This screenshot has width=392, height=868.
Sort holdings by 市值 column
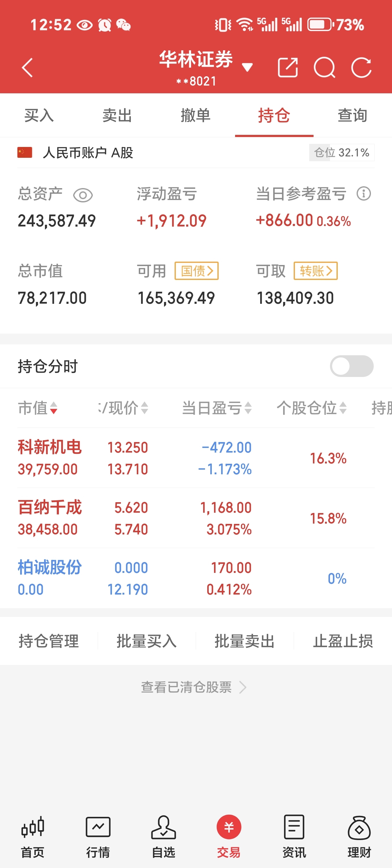pos(38,408)
